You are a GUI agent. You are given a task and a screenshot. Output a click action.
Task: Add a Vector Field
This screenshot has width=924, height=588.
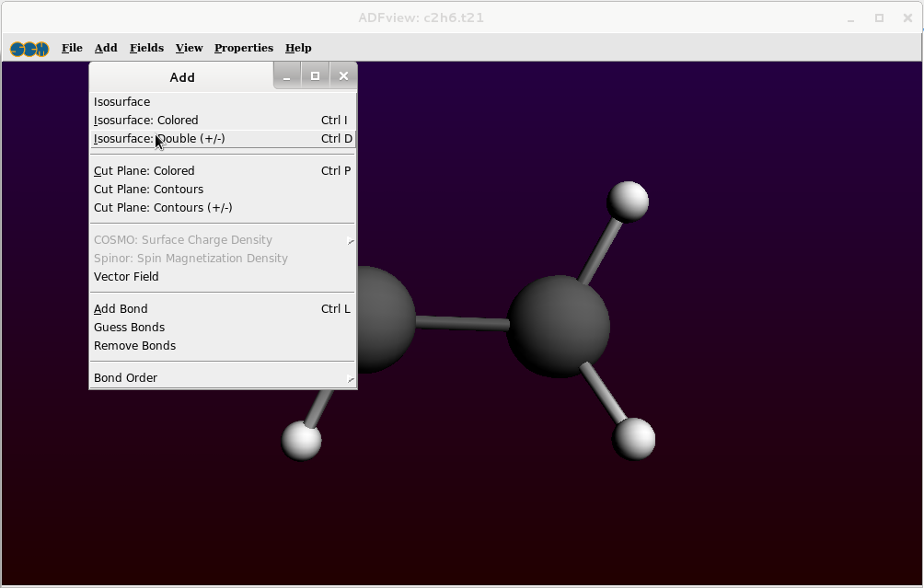126,277
